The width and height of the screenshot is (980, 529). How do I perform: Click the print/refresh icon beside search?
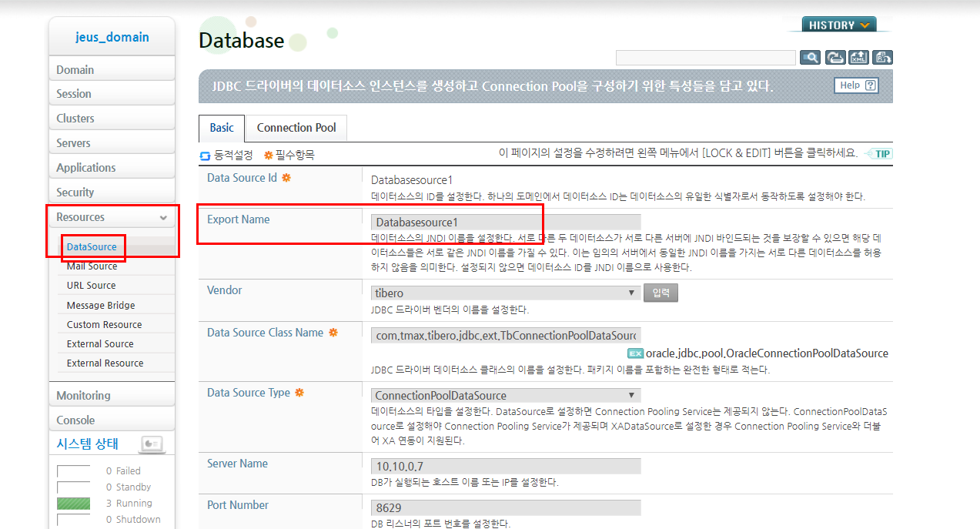[x=835, y=58]
